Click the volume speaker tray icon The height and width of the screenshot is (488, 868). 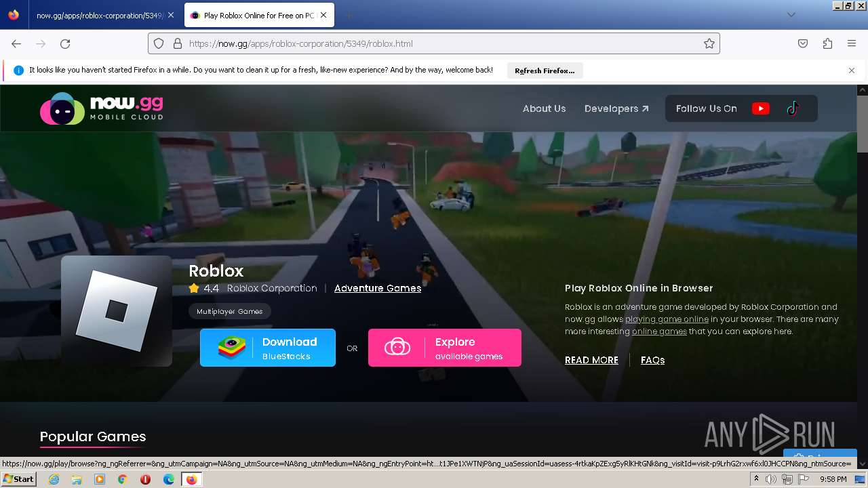(771, 479)
